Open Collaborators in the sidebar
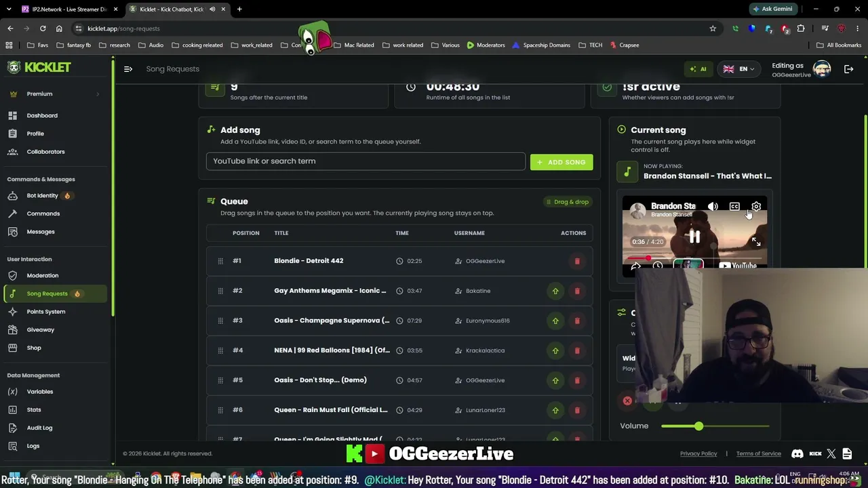The height and width of the screenshot is (488, 868). coord(45,152)
